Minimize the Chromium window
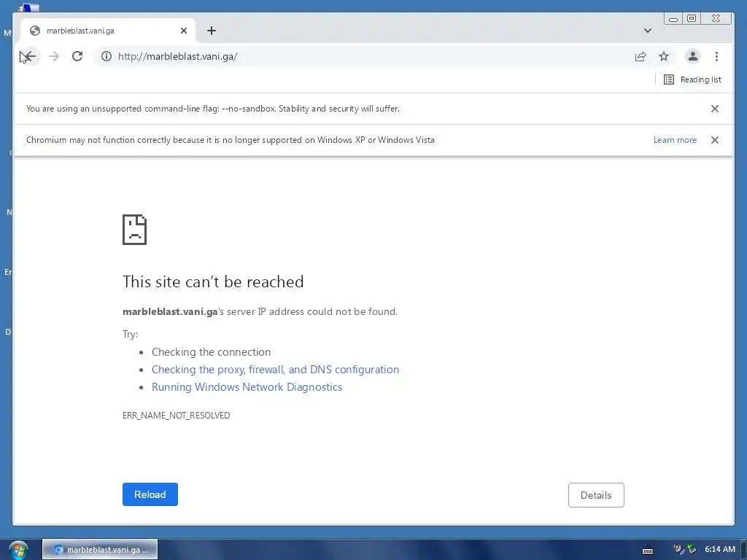The height and width of the screenshot is (560, 747). click(673, 18)
